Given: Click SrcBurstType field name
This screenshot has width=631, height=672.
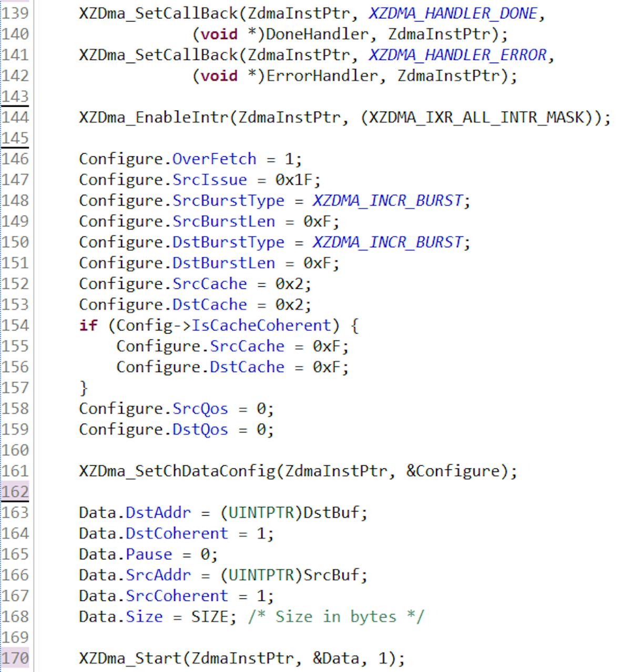Looking at the screenshot, I should [x=228, y=200].
